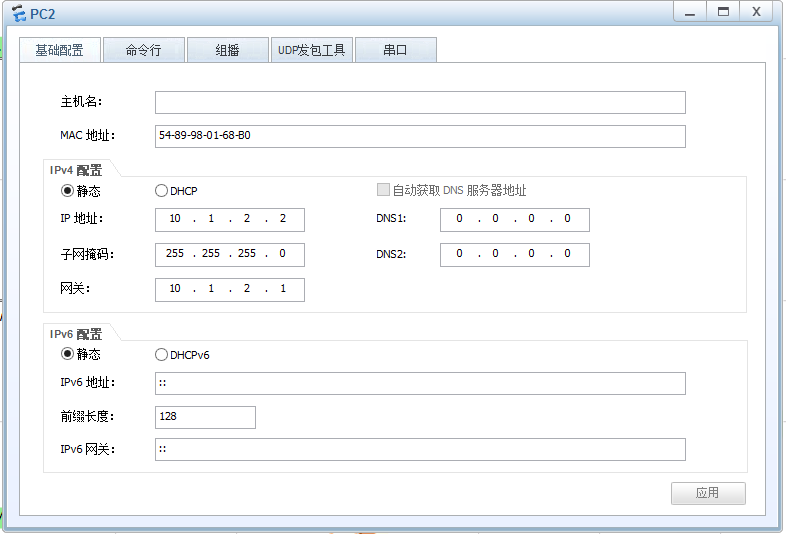Viewport: 786px width, 534px height.
Task: Open the 串口 tab
Action: pyautogui.click(x=396, y=50)
